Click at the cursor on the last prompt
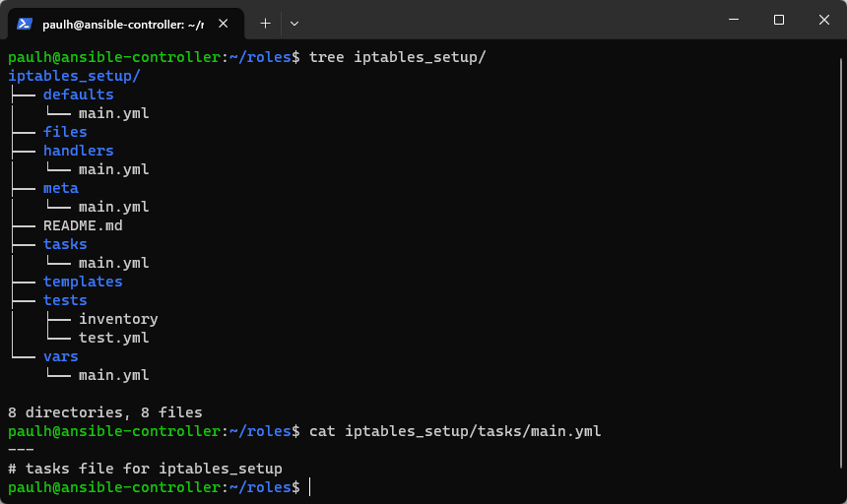Screen dimensions: 847x504 tap(309, 487)
